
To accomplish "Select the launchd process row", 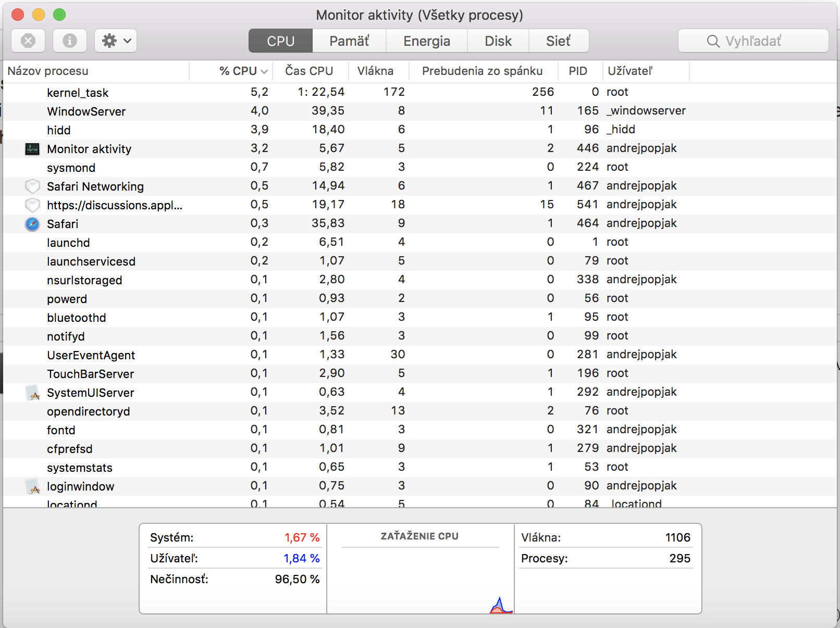I will click(420, 243).
